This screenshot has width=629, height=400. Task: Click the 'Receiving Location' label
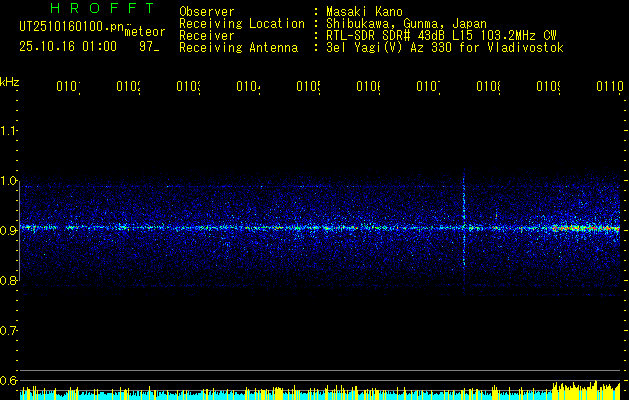click(242, 24)
